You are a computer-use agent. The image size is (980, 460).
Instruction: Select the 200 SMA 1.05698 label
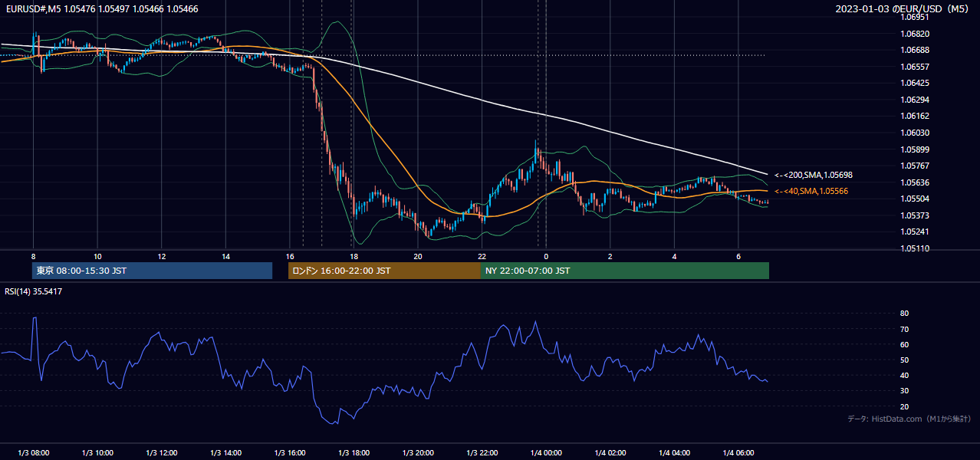point(813,175)
